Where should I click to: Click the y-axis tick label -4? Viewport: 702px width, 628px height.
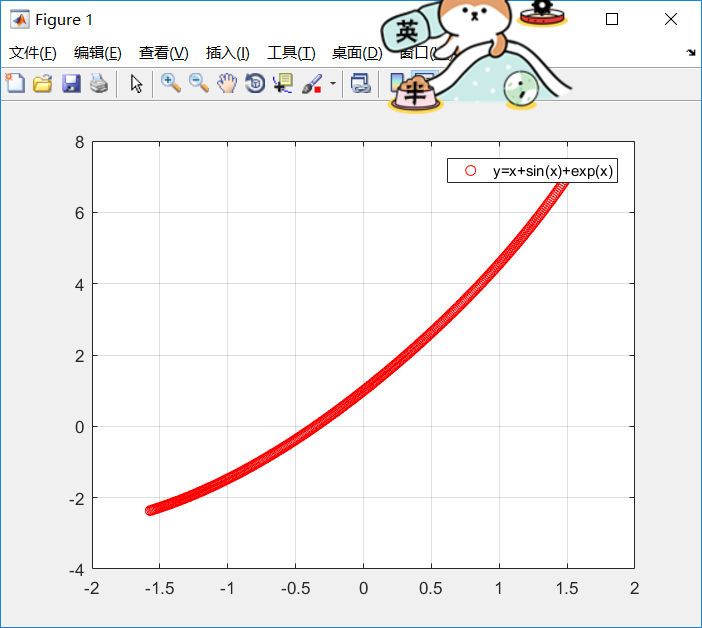coord(77,570)
